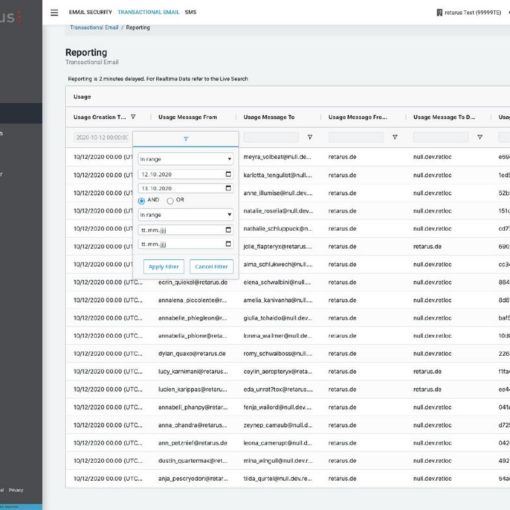Screen dimensions: 510x510
Task: Select the dustin_quartermax sender cell
Action: (193, 461)
